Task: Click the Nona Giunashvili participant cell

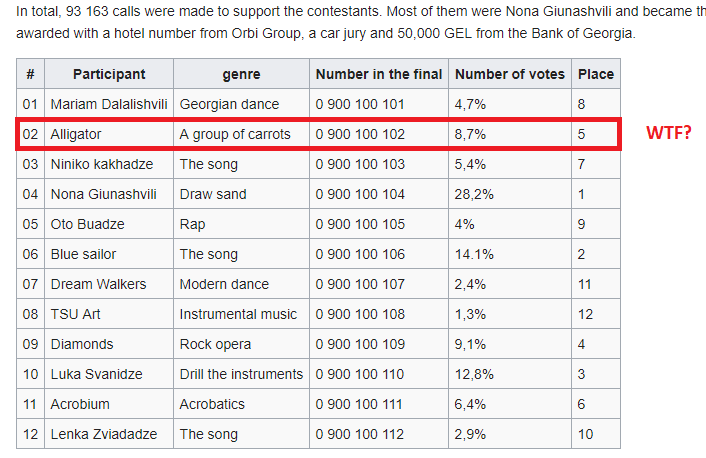Action: tap(109, 194)
